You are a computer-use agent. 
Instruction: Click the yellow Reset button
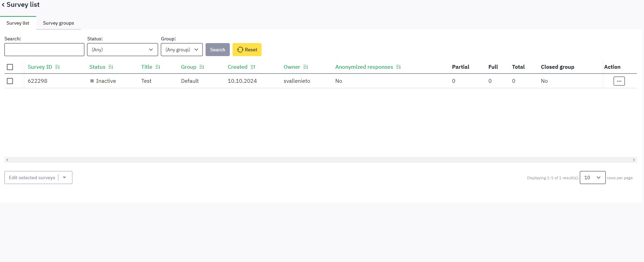[247, 50]
